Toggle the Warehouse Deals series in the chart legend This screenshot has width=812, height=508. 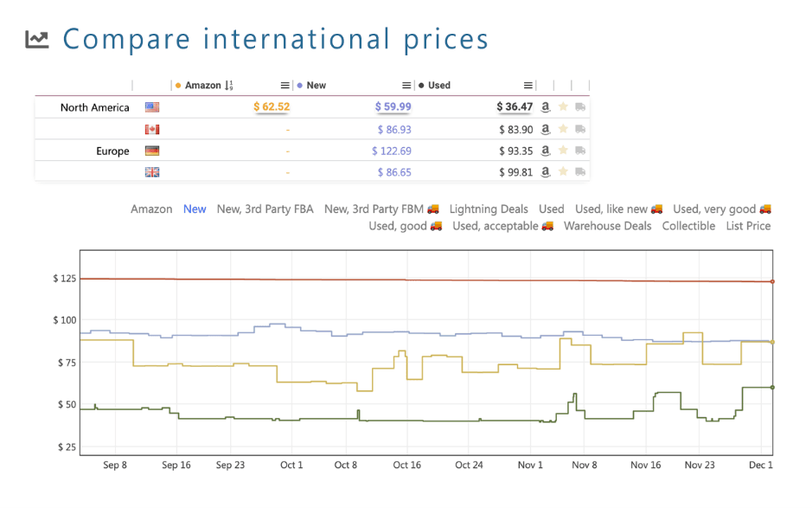607,226
